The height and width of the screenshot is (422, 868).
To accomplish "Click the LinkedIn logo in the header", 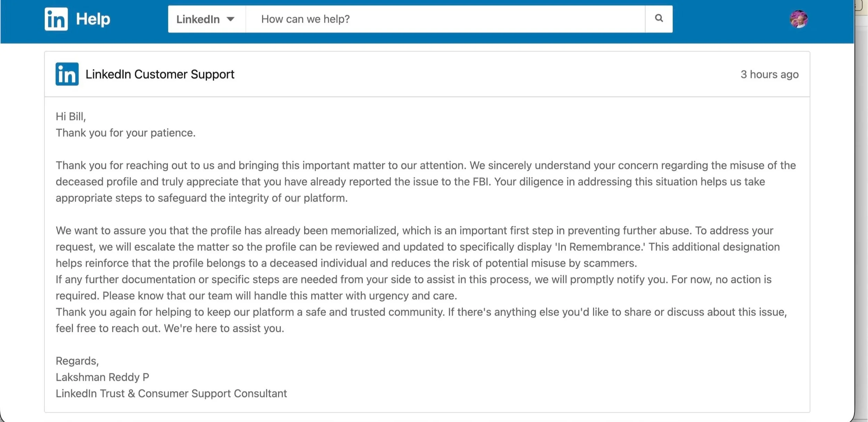I will click(56, 19).
